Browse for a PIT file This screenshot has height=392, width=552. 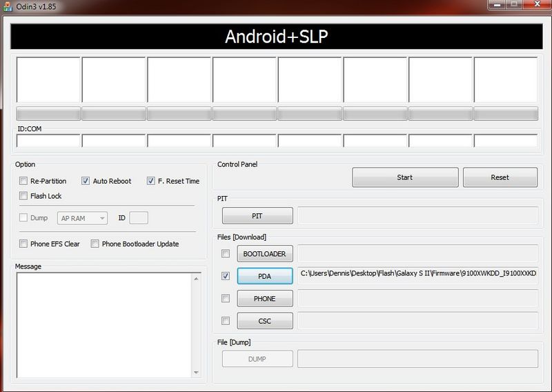[x=257, y=216]
